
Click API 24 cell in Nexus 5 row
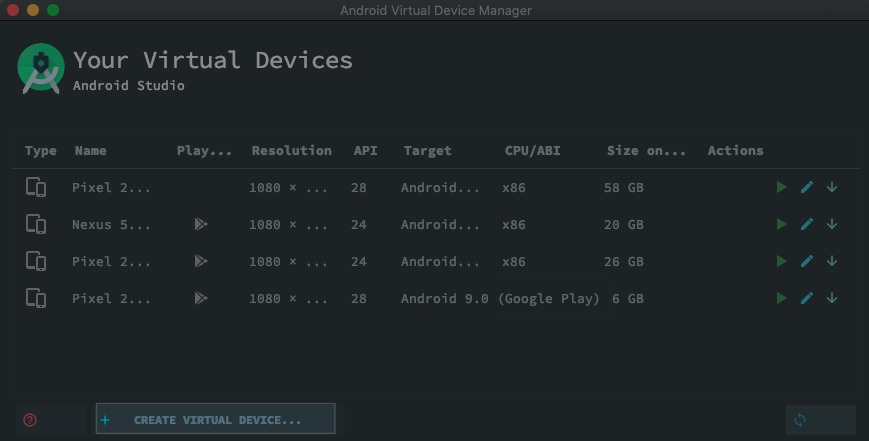[359, 224]
